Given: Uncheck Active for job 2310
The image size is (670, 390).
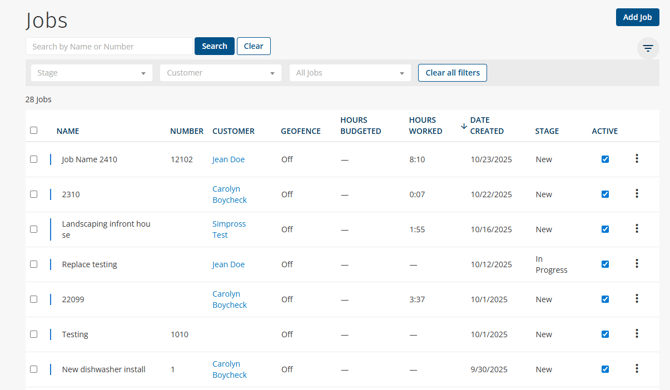Looking at the screenshot, I should point(605,194).
